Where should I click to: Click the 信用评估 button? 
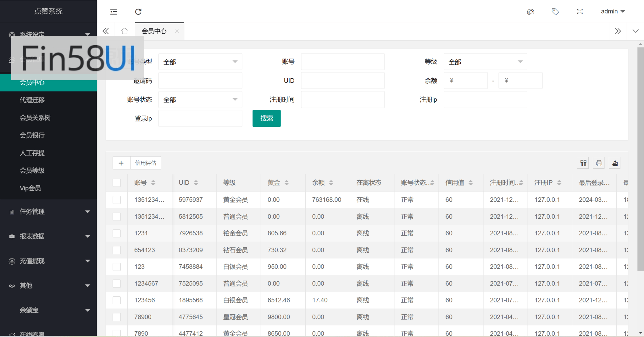point(146,163)
